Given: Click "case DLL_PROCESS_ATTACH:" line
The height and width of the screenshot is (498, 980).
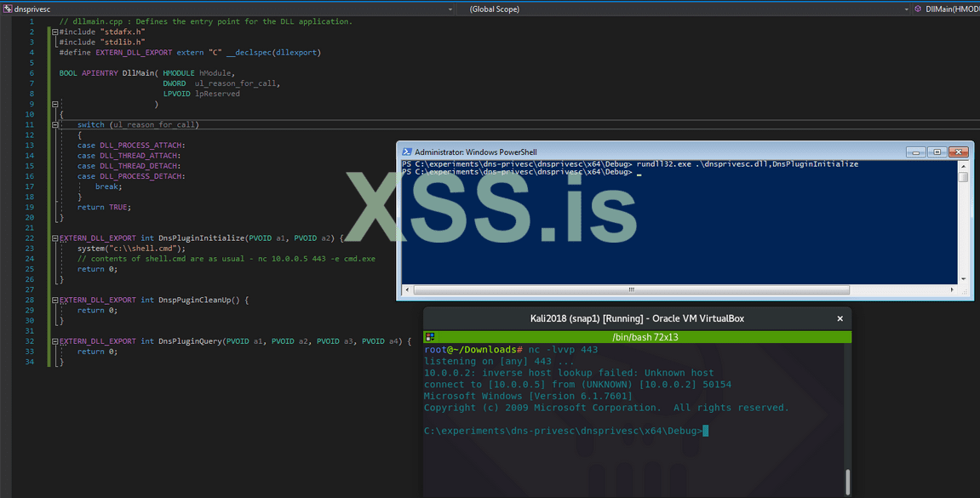Looking at the screenshot, I should (x=131, y=146).
